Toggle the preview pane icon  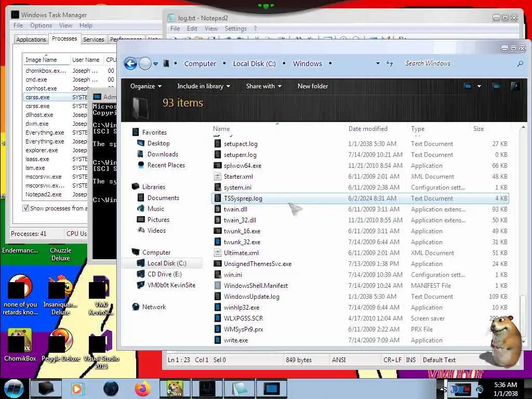tap(496, 86)
